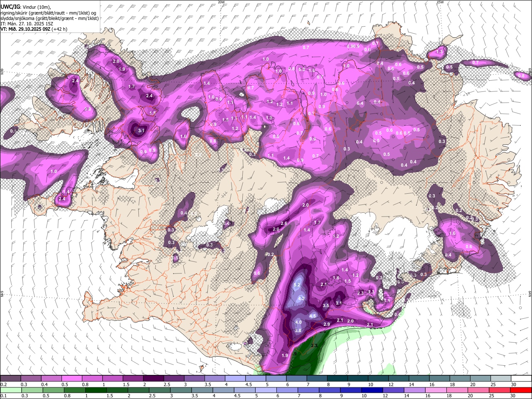Pick the lightest green swatch above 0.1

click(x=10, y=390)
